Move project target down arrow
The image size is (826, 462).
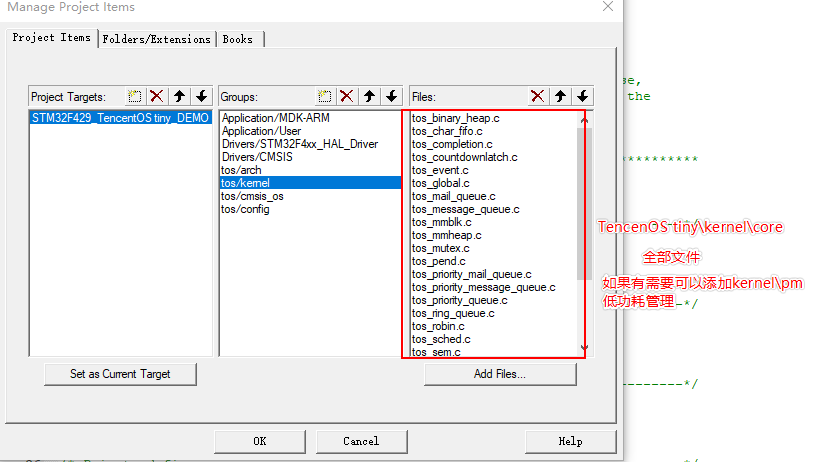(201, 96)
